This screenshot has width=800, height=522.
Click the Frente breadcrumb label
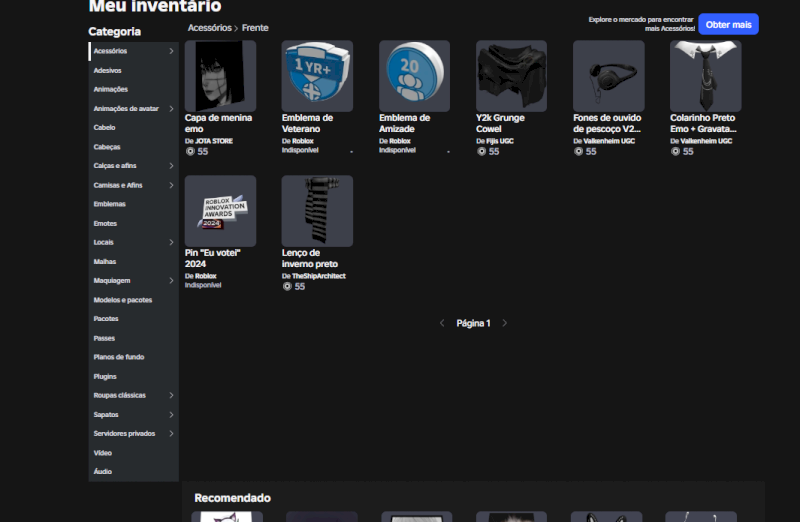click(x=255, y=28)
